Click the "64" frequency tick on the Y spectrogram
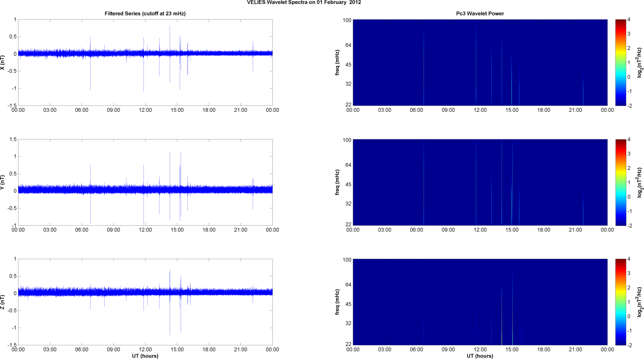The height and width of the screenshot is (359, 644). tap(349, 165)
